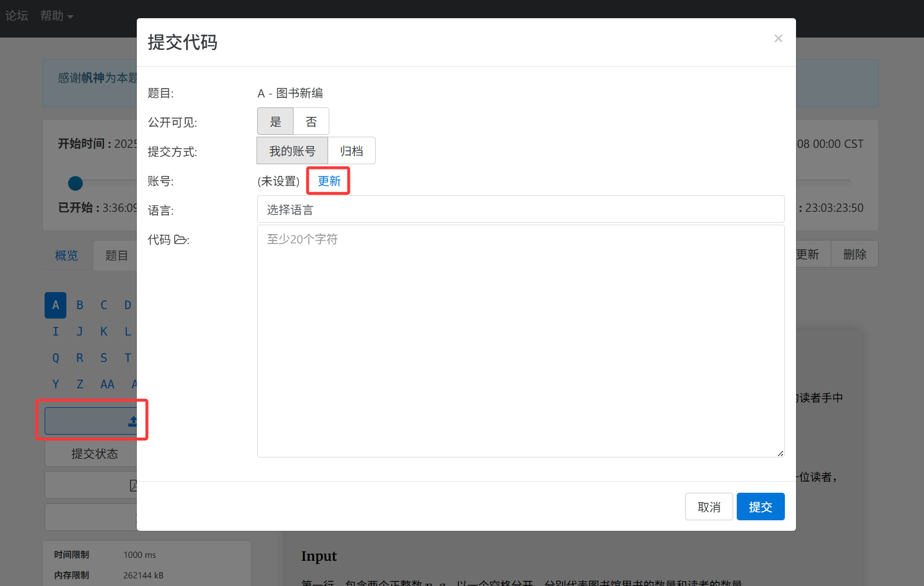Click the contest progress slider handle

76,184
